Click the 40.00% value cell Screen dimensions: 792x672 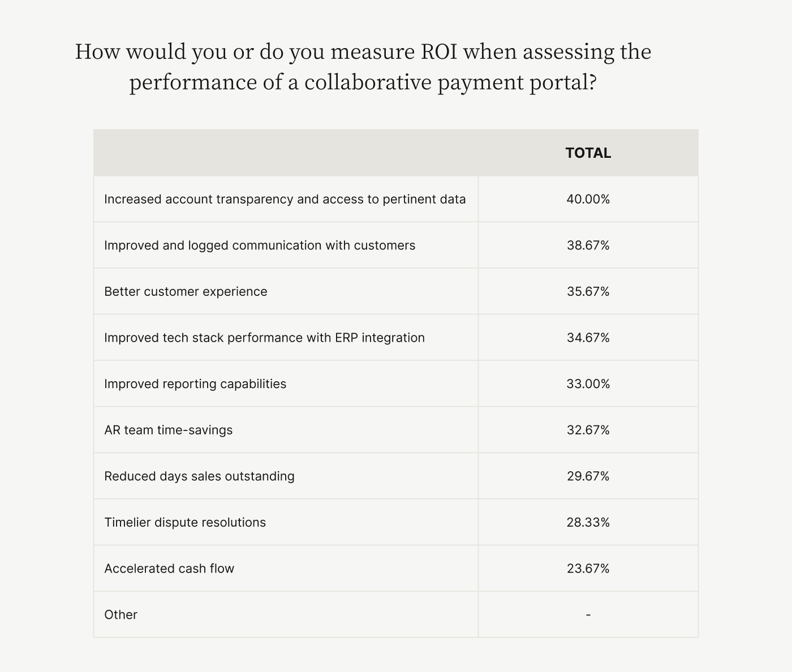(x=588, y=199)
